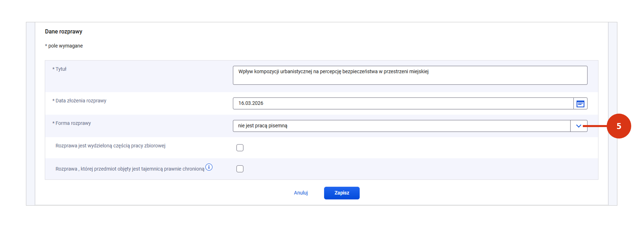Click the 'Forma rozprawy' label
644x238 pixels.
coord(72,123)
